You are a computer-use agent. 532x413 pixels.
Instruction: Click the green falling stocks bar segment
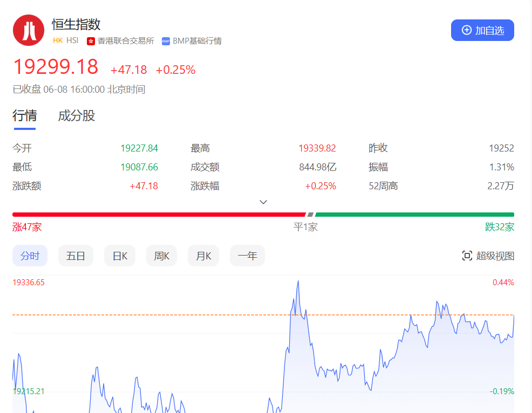click(414, 215)
